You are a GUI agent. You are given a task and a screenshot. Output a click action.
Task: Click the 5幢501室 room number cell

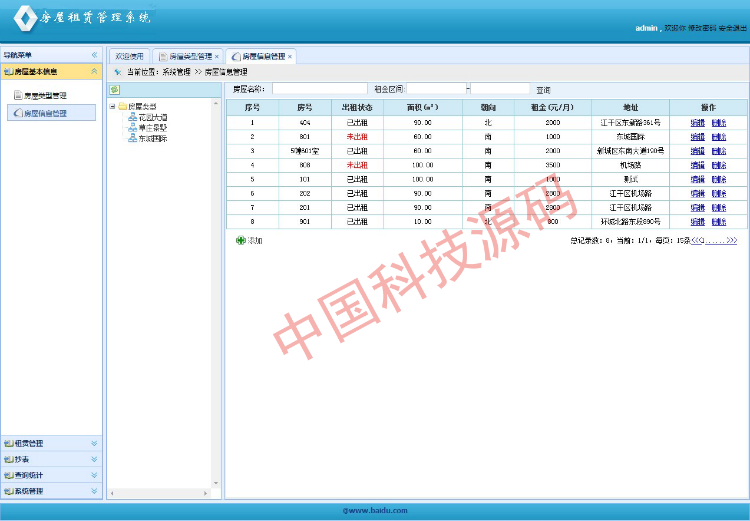(x=305, y=151)
